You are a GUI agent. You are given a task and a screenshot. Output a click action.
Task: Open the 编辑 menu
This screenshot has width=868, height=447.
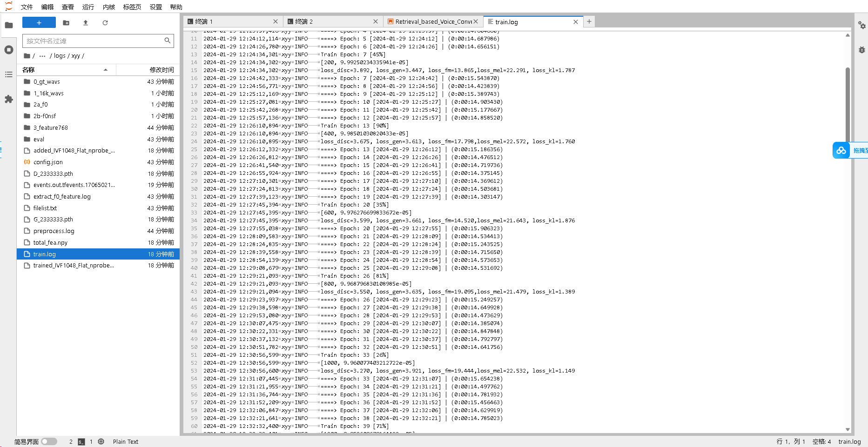(x=47, y=7)
